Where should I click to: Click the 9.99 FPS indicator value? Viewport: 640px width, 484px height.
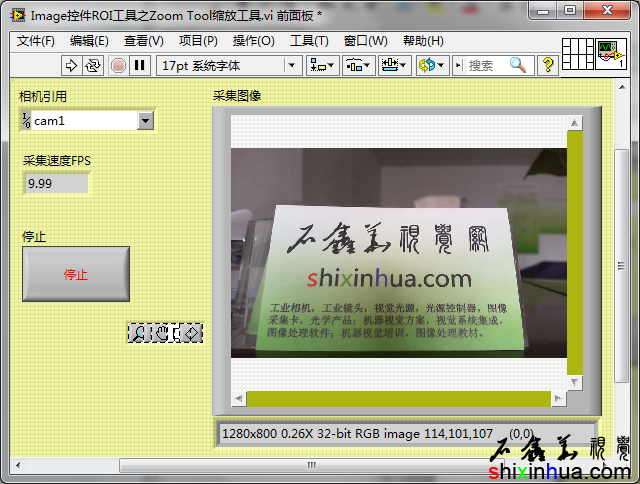coord(56,184)
